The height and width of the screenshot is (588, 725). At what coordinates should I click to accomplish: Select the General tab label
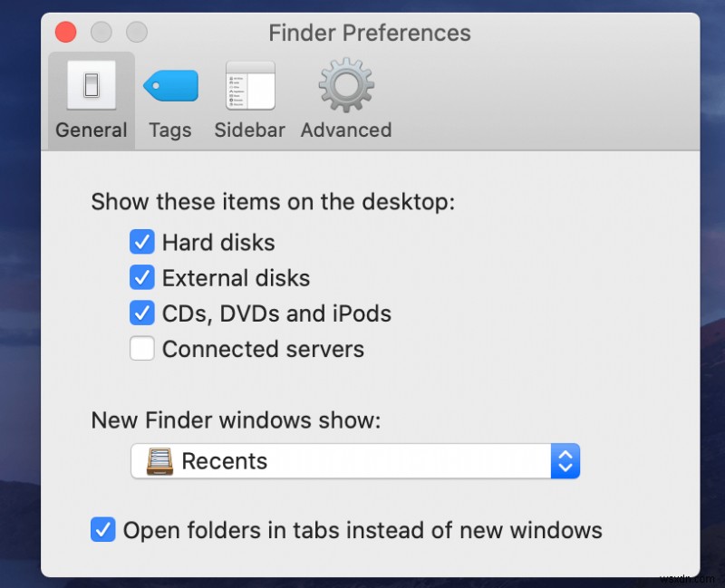pyautogui.click(x=91, y=130)
